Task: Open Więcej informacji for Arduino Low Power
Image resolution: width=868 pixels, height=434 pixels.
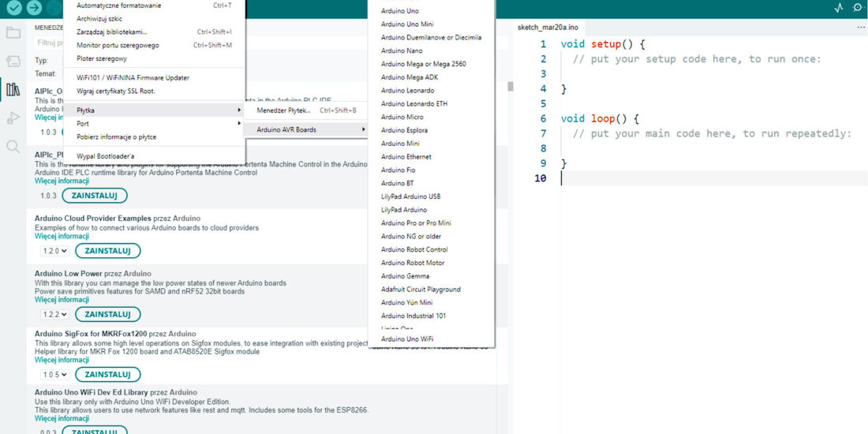Action: [x=62, y=300]
